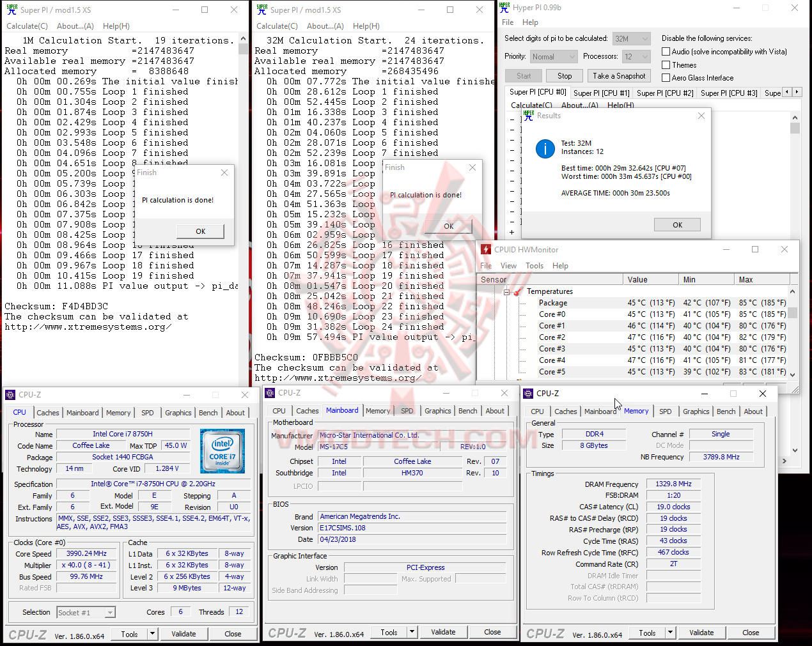Select Package temperature row
812x646 pixels.
(662, 303)
